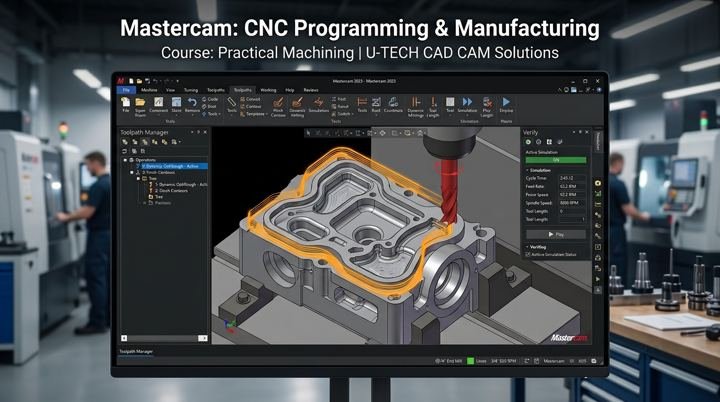
Task: Pin the Verify panel
Action: click(580, 132)
